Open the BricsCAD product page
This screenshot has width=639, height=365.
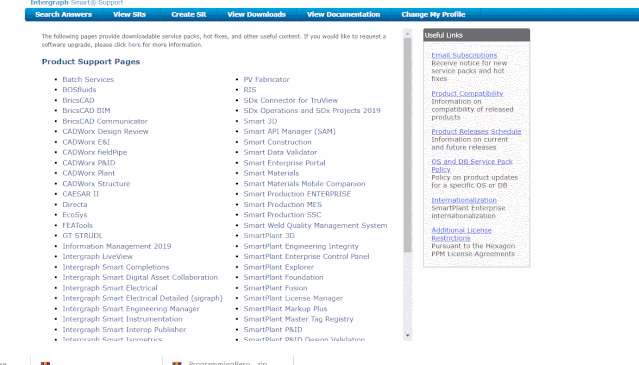coord(78,100)
